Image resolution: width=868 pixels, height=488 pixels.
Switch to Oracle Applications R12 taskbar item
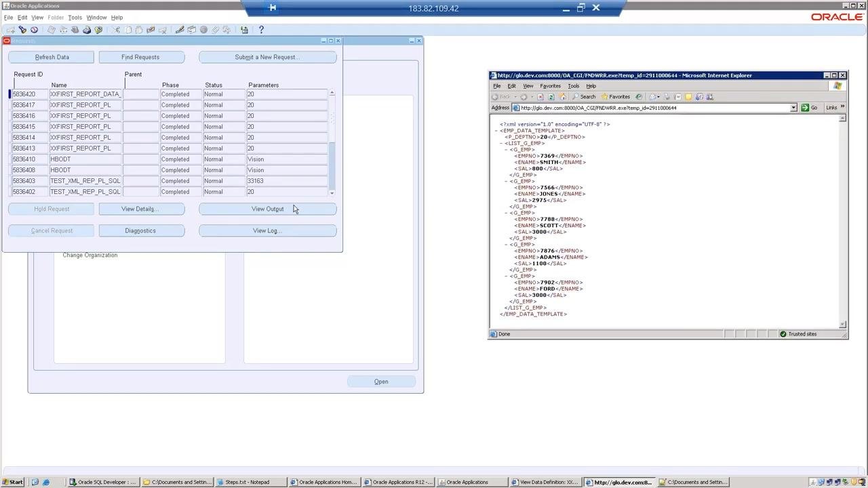click(399, 482)
